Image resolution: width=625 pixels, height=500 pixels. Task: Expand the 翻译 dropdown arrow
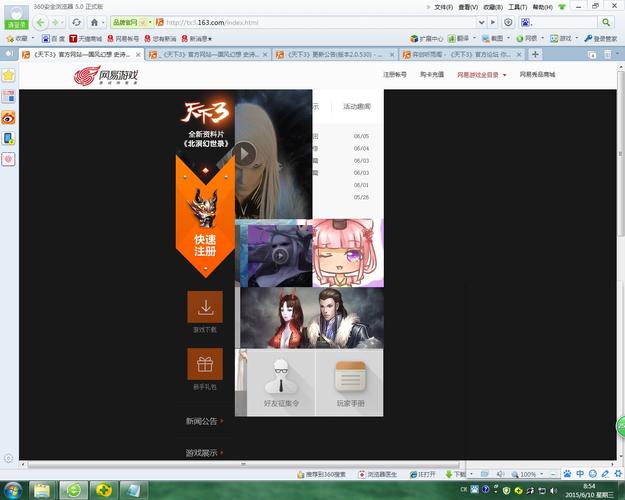point(474,38)
